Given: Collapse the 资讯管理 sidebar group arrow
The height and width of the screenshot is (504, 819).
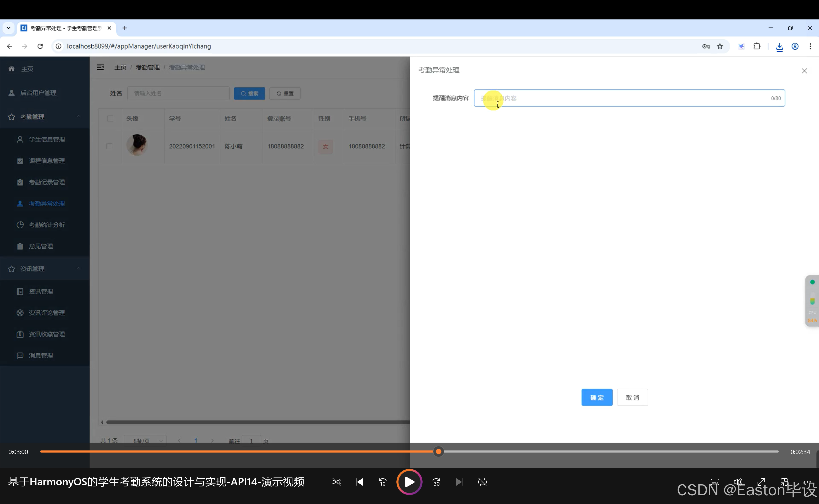Looking at the screenshot, I should coord(79,268).
